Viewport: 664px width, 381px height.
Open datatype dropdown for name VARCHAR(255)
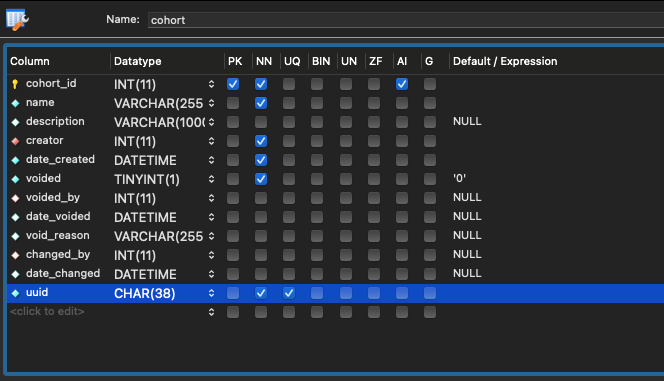coord(211,103)
